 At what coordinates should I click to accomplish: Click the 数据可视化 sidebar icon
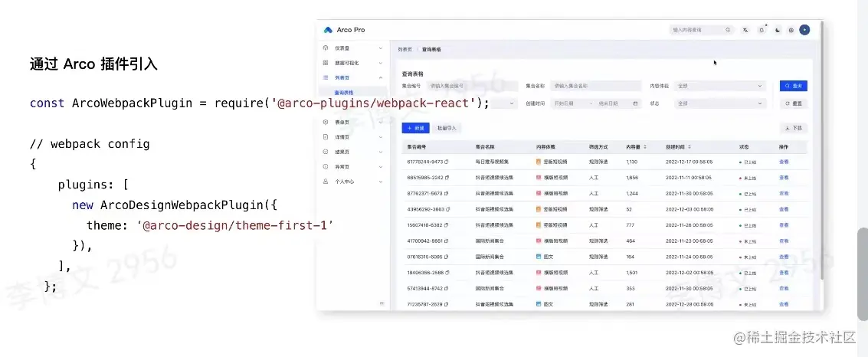(x=326, y=63)
